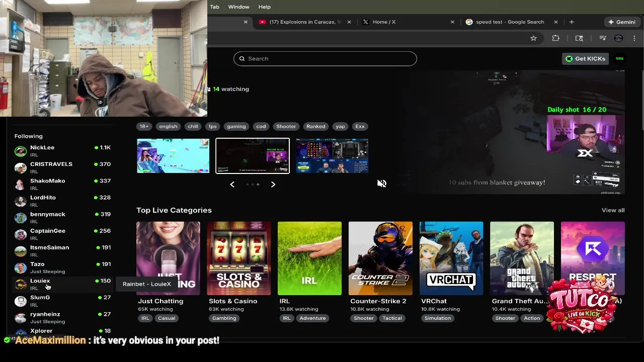Open SlumG channel avatar in Following
Viewport: 644px width, 362px height.
pyautogui.click(x=21, y=301)
